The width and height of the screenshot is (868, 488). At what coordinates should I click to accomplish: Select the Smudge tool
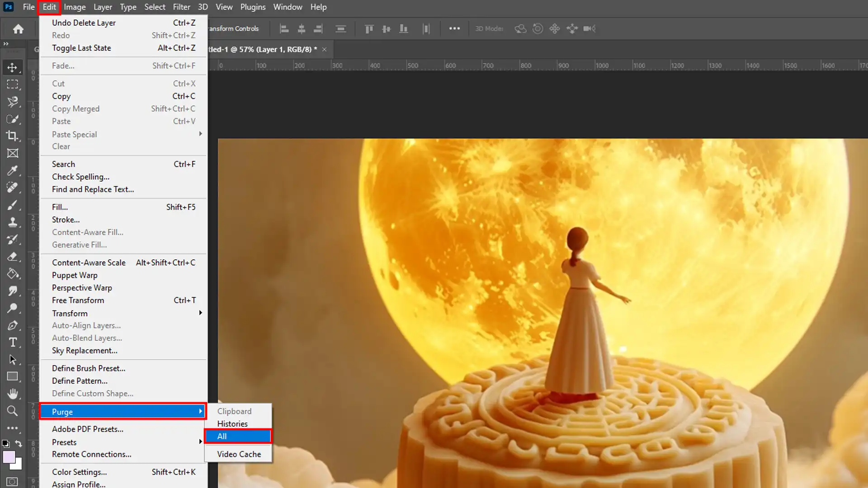[x=12, y=291]
